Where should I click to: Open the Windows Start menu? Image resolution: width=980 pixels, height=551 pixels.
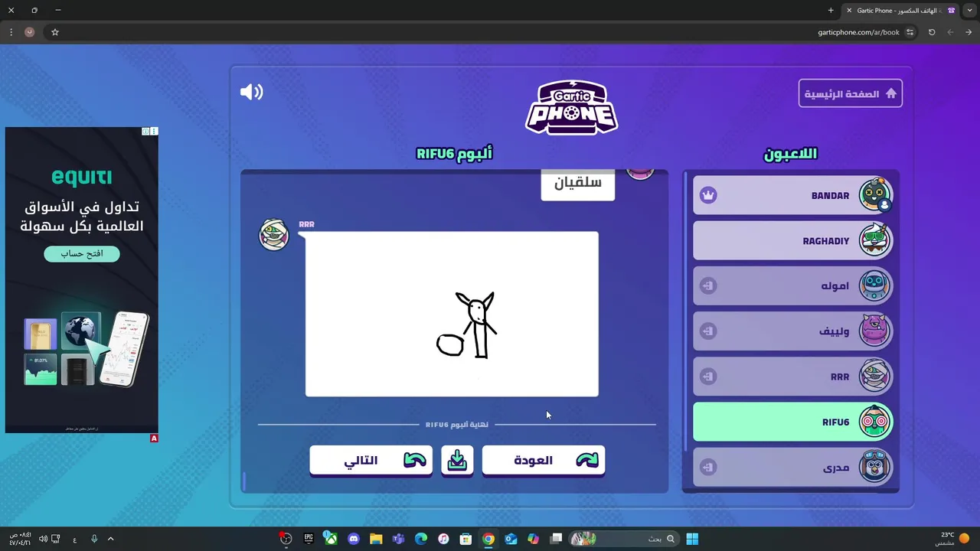click(x=692, y=539)
